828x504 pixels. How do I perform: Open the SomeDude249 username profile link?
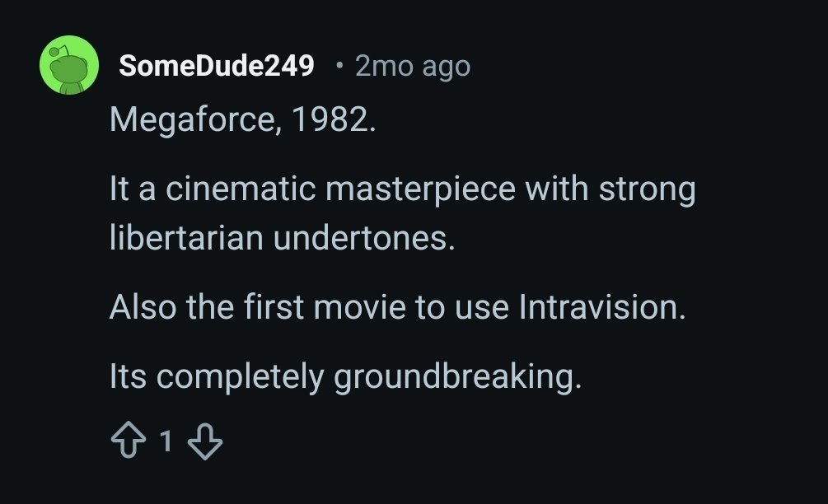click(217, 66)
